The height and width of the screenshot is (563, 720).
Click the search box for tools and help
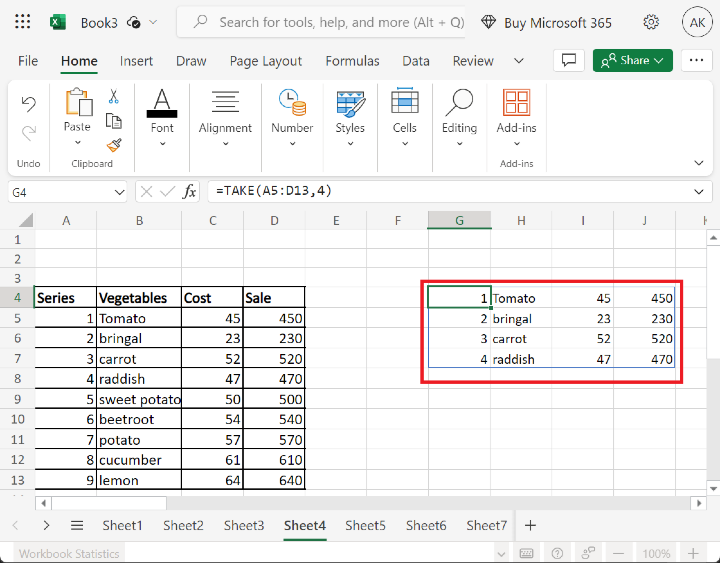(321, 22)
